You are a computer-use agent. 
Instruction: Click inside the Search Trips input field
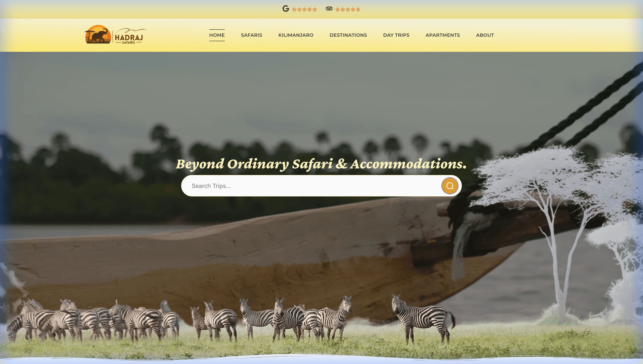coord(275,186)
